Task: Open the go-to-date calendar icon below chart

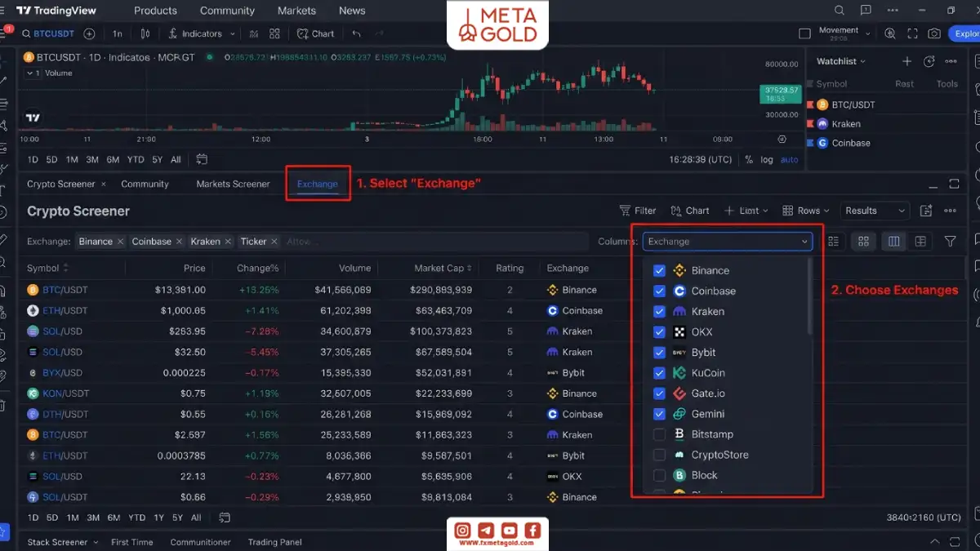Action: click(x=202, y=159)
